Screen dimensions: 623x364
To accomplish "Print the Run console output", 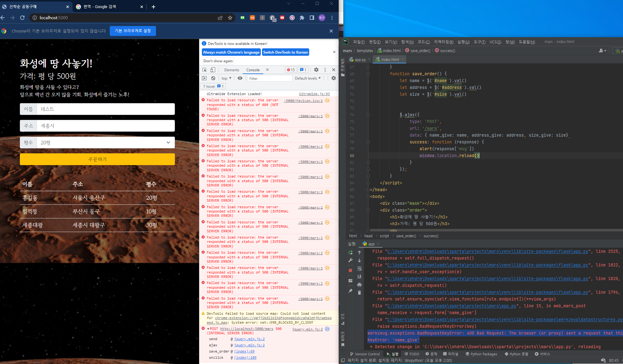I will 359,285.
